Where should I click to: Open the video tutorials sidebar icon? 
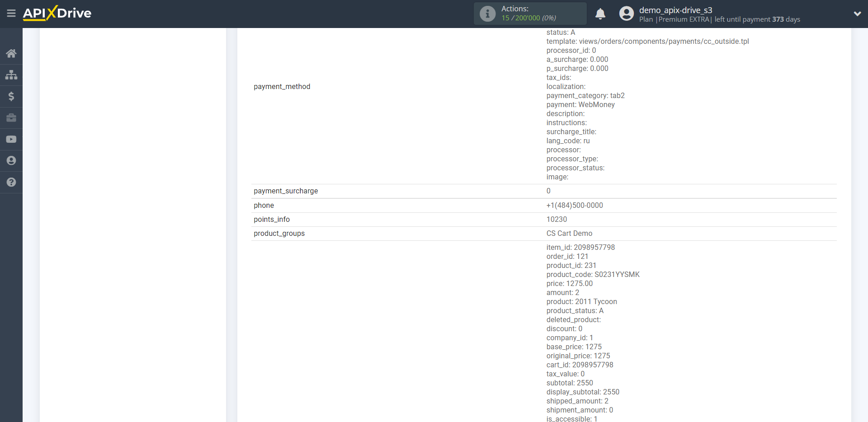click(11, 139)
